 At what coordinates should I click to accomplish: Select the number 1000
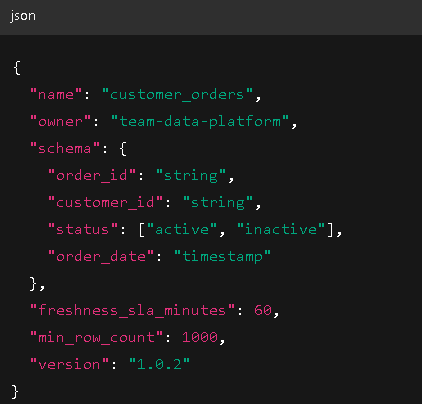[200, 337]
